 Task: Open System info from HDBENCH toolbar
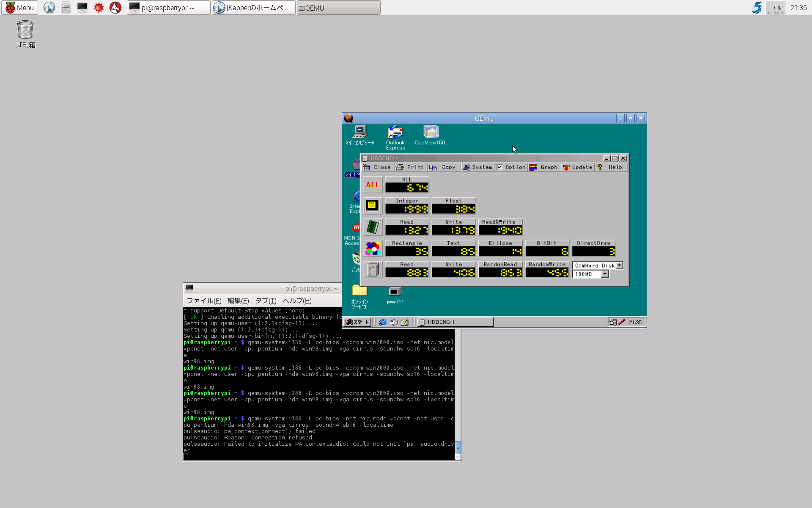pyautogui.click(x=477, y=167)
